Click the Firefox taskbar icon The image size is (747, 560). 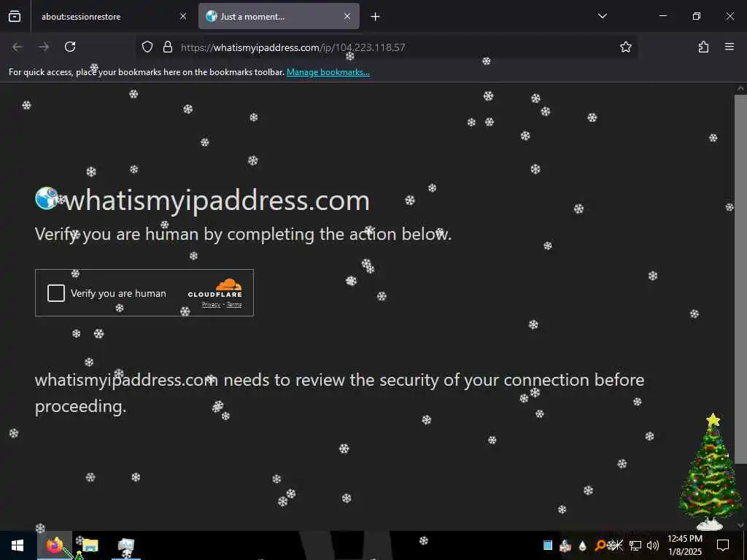[x=54, y=545]
